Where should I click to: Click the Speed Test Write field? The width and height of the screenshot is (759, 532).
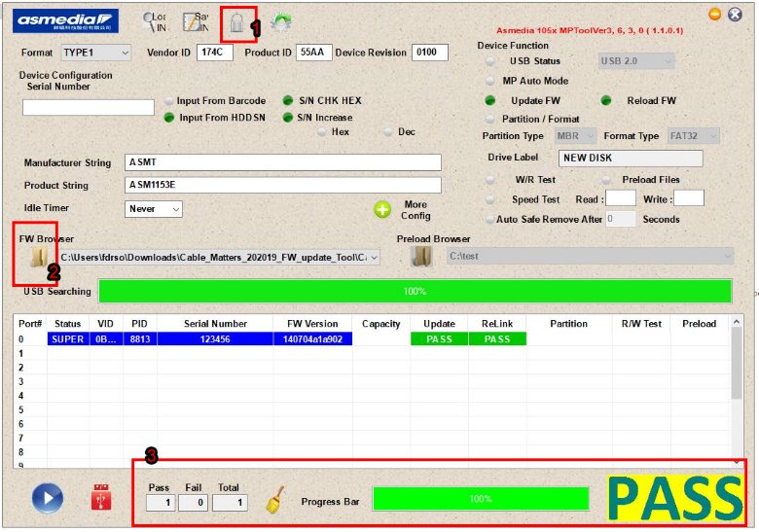[x=689, y=198]
